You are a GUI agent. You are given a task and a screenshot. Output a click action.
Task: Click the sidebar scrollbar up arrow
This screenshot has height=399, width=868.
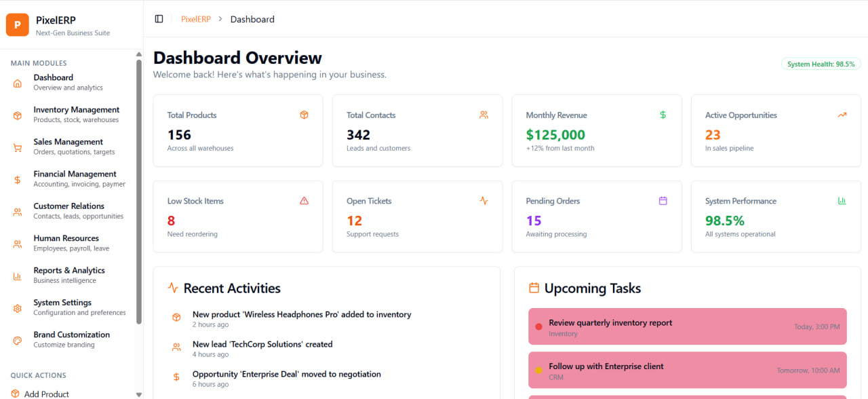[x=139, y=54]
